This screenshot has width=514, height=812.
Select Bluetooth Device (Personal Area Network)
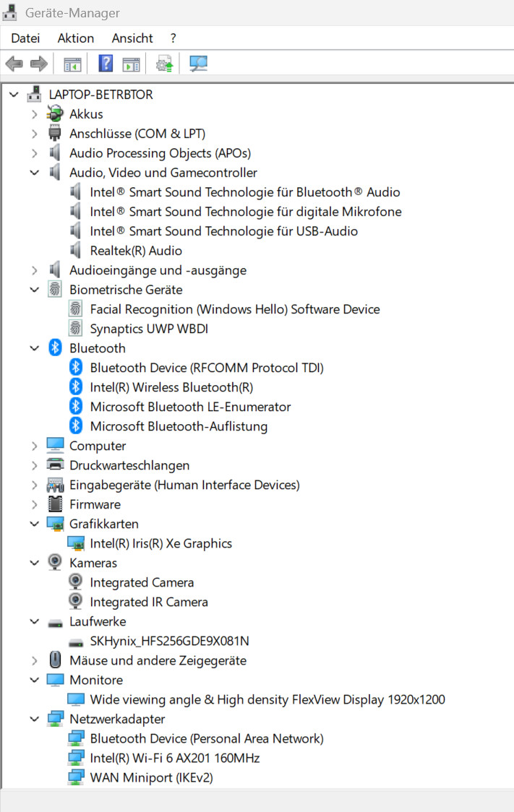[207, 738]
